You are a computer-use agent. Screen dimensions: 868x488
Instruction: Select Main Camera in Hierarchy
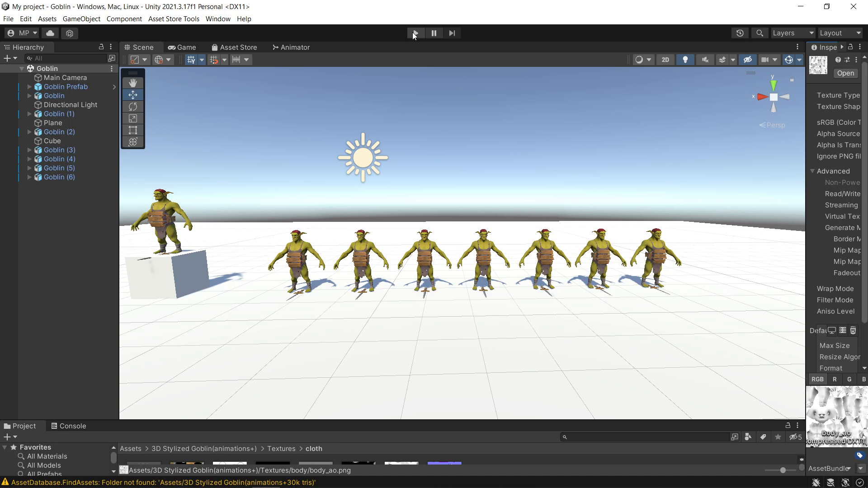(65, 78)
